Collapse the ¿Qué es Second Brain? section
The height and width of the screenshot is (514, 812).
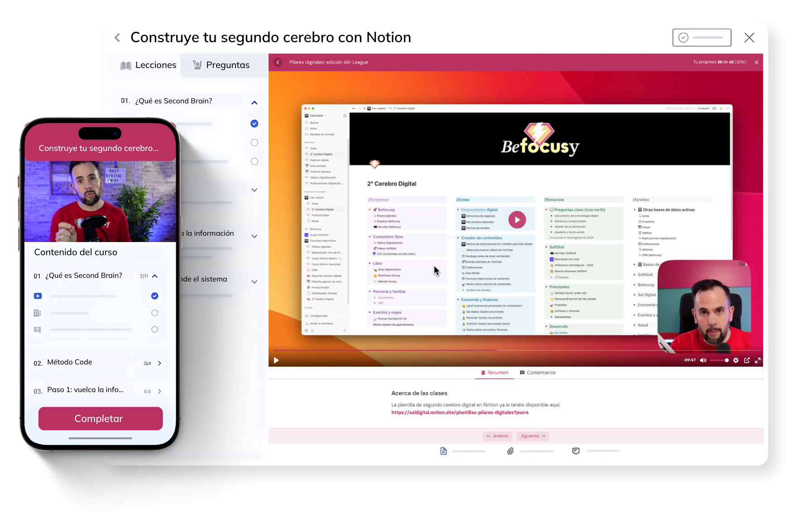click(x=255, y=103)
